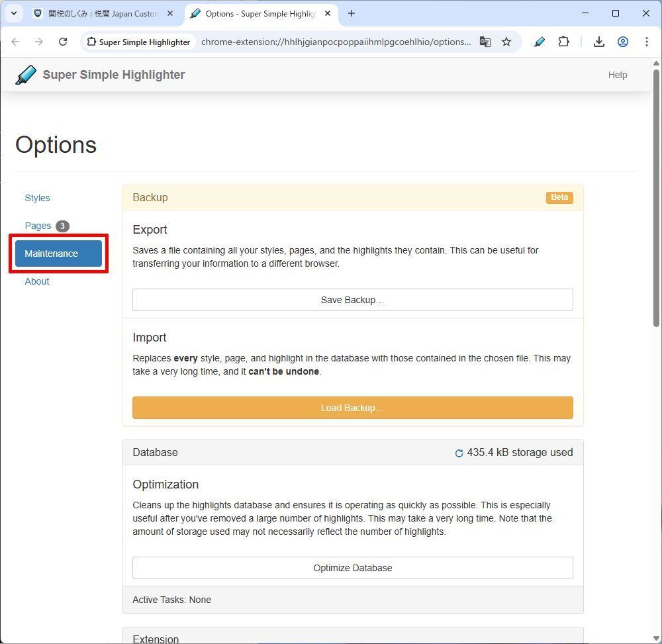Image resolution: width=662 pixels, height=644 pixels.
Task: Refresh the database storage used value
Action: point(459,453)
